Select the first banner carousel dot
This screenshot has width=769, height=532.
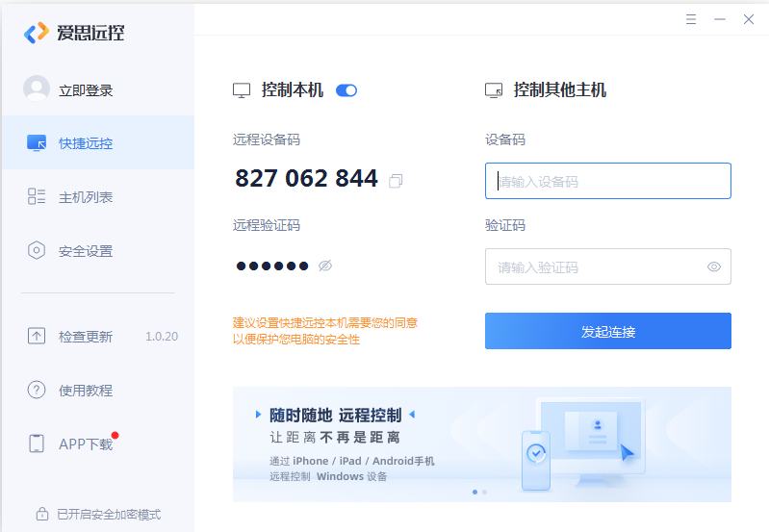[474, 492]
